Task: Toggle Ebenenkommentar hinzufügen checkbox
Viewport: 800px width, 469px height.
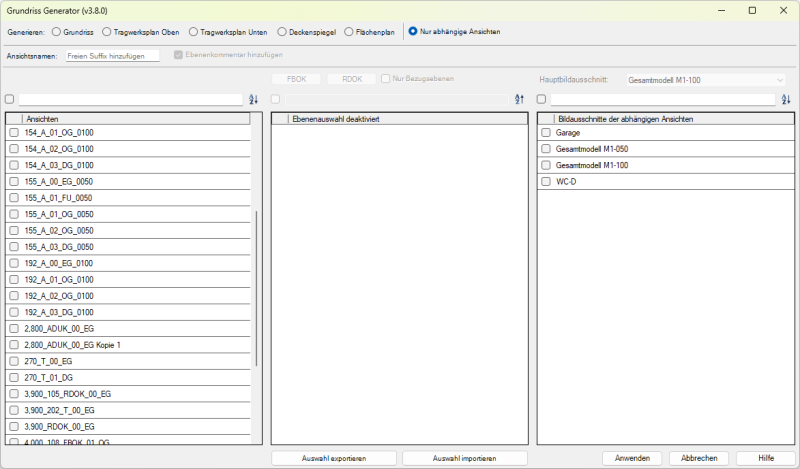Action: 178,55
